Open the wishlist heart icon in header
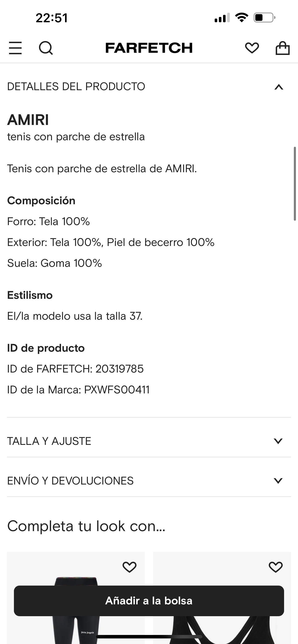Viewport: 298px width, 644px height. tap(252, 48)
